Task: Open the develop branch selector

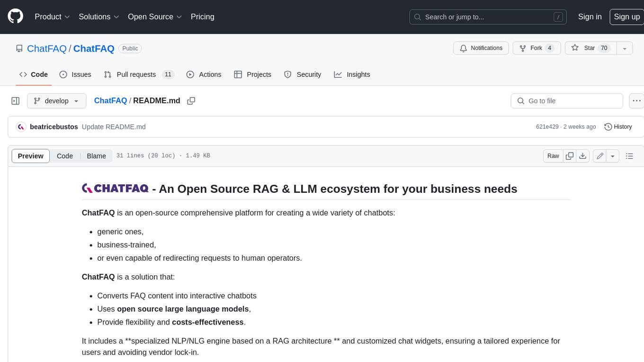Action: pyautogui.click(x=56, y=101)
